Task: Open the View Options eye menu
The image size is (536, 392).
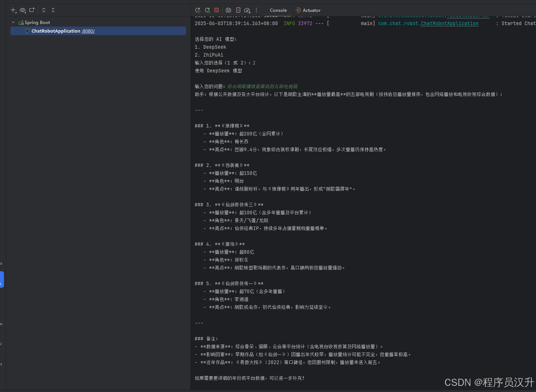Action: coord(23,10)
